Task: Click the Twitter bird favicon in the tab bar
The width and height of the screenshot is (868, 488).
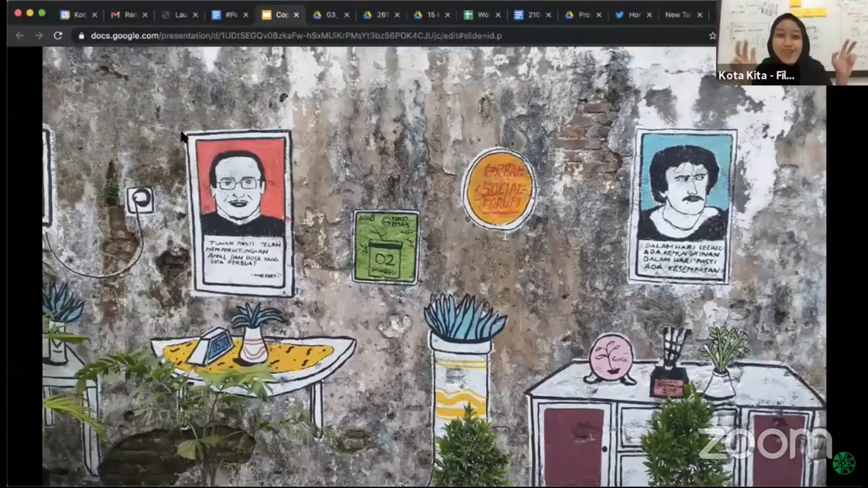Action: (619, 14)
